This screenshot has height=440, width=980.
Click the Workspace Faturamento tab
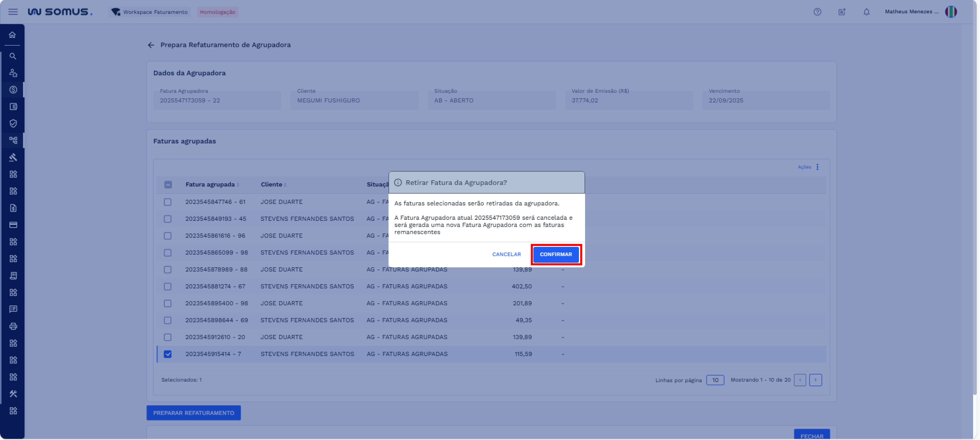[x=150, y=12]
